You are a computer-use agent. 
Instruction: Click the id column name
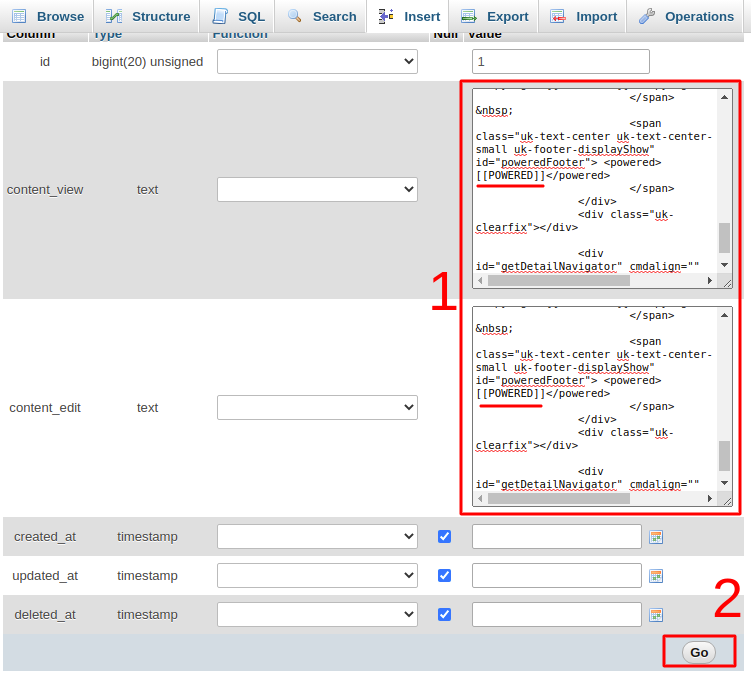tap(45, 62)
